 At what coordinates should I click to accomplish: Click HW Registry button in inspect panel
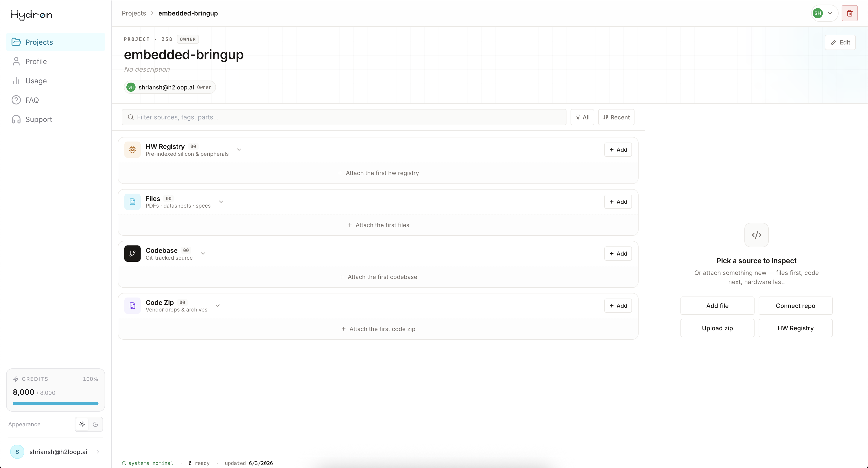[796, 328]
